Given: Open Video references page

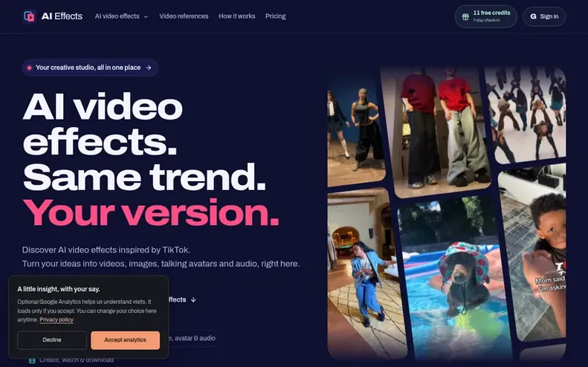Looking at the screenshot, I should [184, 16].
